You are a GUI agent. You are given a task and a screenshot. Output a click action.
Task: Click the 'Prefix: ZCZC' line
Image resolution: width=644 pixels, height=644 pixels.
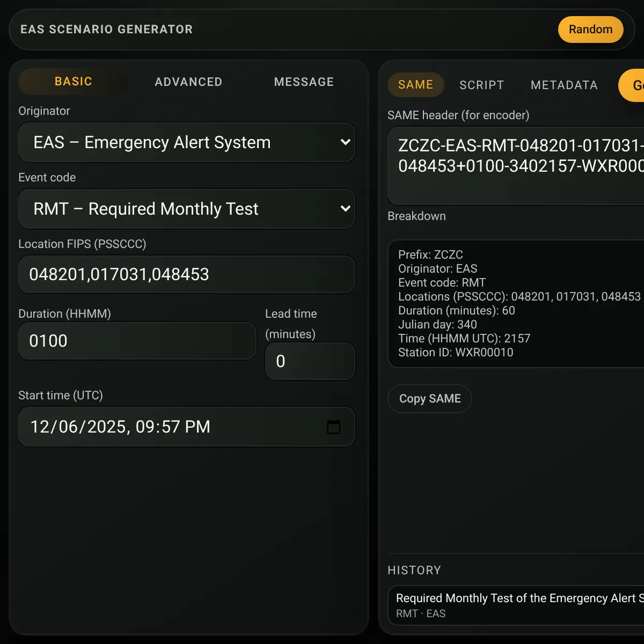pos(430,255)
